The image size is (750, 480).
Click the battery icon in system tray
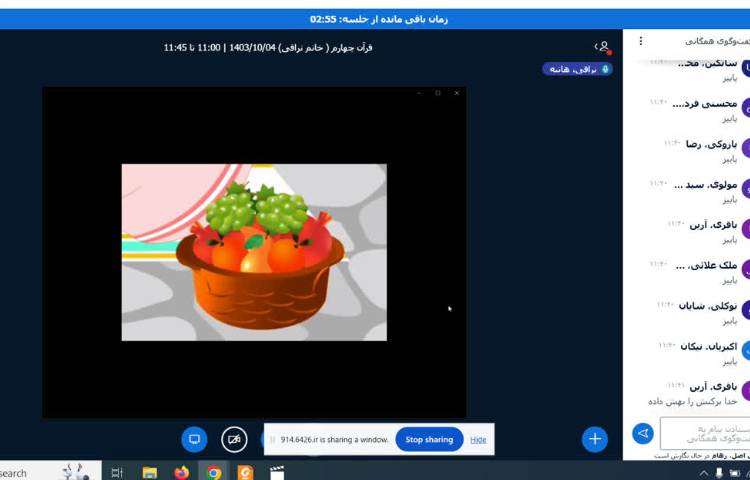[734, 473]
